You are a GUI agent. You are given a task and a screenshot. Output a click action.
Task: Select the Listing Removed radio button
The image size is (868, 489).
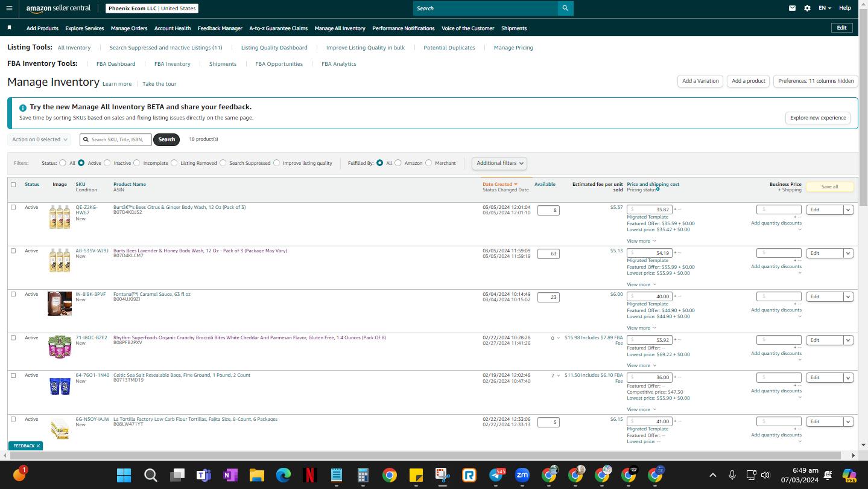pos(174,163)
